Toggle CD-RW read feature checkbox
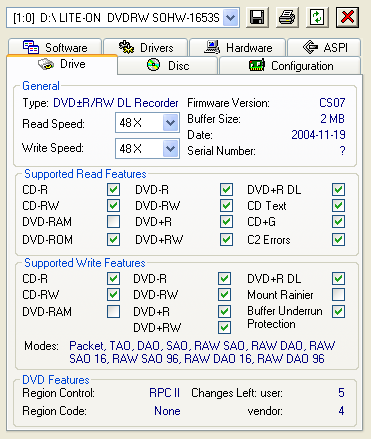The height and width of the screenshot is (439, 371). click(x=113, y=205)
